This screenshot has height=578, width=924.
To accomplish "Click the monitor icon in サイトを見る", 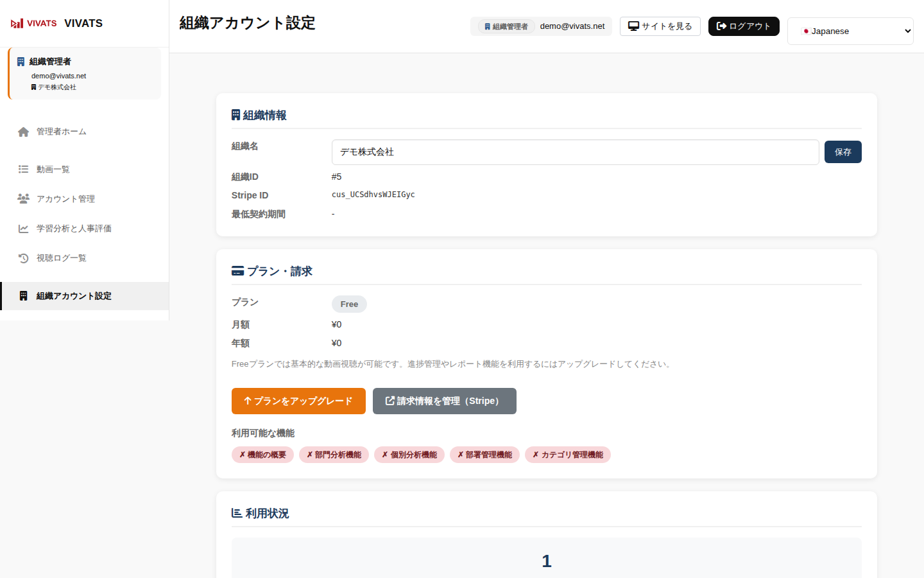I will (633, 26).
